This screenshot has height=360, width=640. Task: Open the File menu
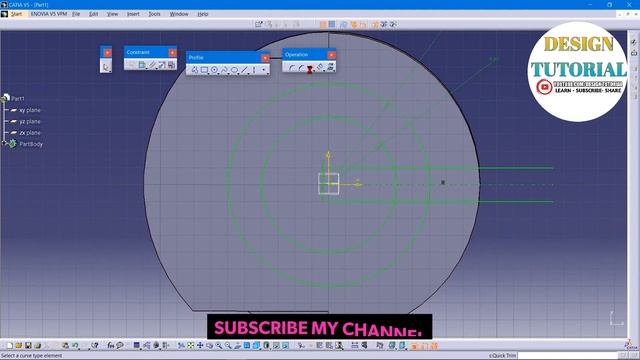click(x=76, y=14)
